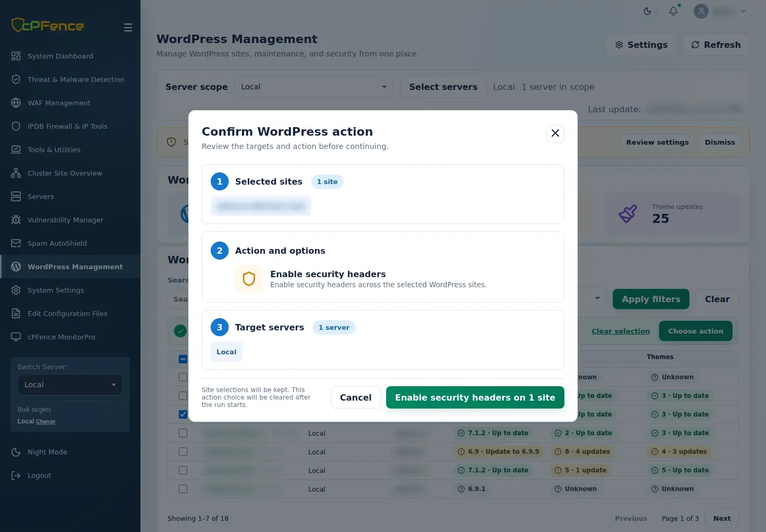Click the IPDB Firewall shield icon
This screenshot has width=766, height=532.
coord(16,126)
